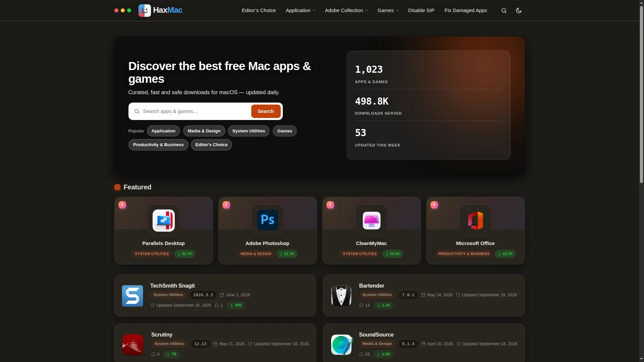Select the Editor's Choice popular tag

click(211, 145)
